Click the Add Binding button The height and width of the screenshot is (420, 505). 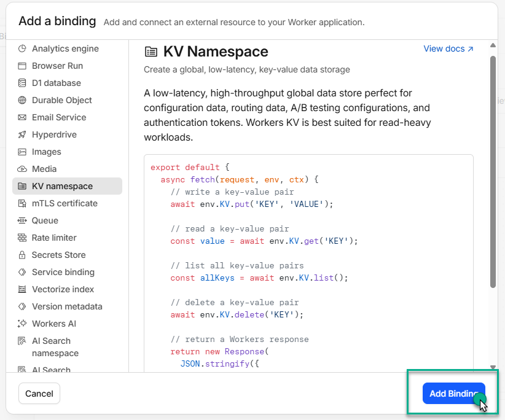[454, 393]
